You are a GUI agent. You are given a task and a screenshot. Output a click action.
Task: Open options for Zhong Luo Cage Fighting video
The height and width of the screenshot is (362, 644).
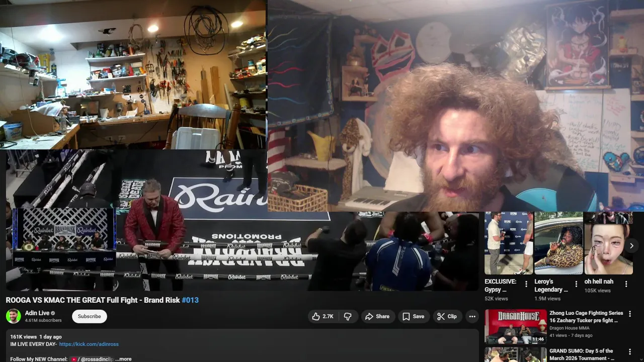pyautogui.click(x=629, y=314)
